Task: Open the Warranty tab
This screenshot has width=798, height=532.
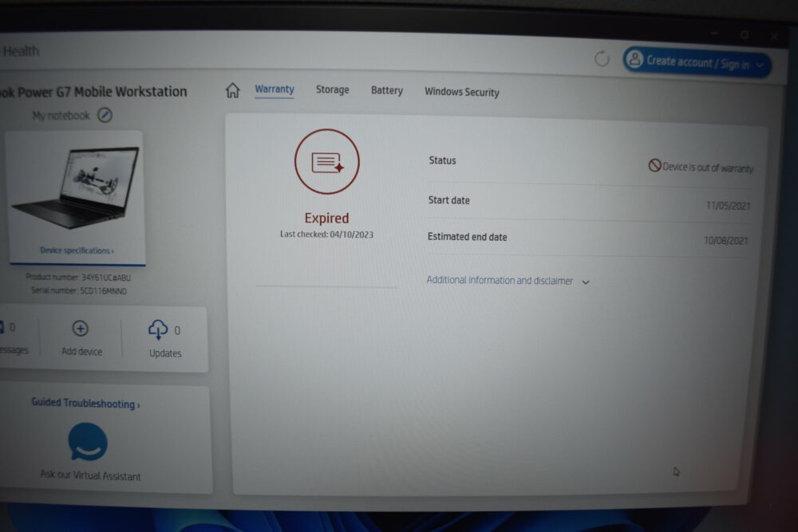Action: (x=275, y=89)
